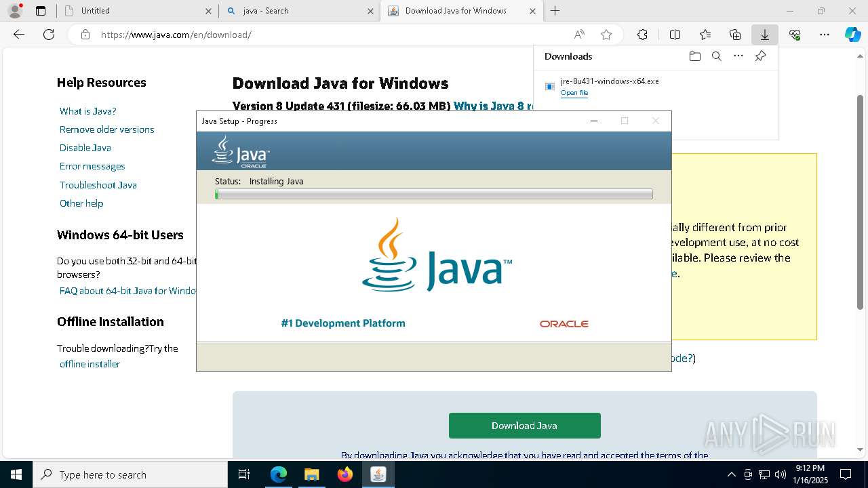Close the Untitled tab

pyautogui.click(x=208, y=11)
